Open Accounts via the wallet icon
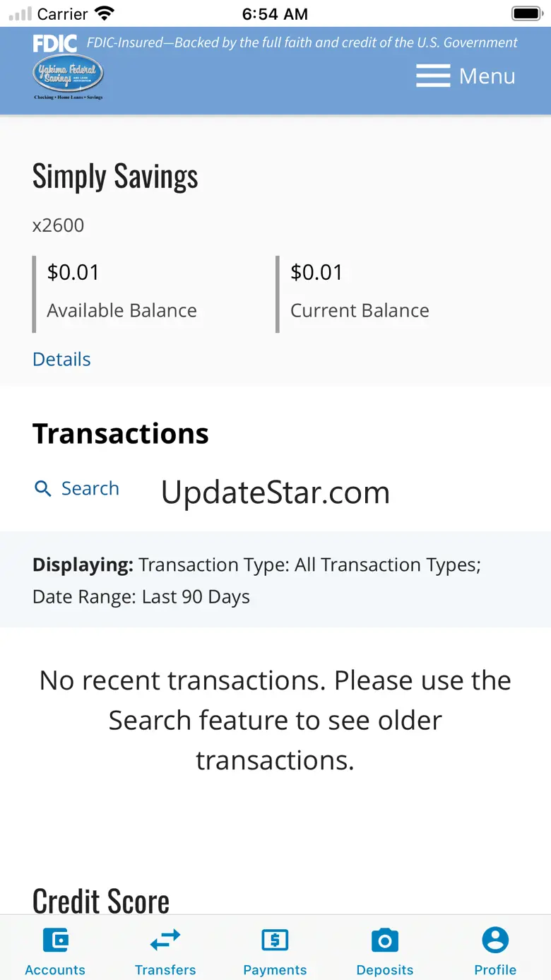The height and width of the screenshot is (980, 551). click(x=55, y=940)
